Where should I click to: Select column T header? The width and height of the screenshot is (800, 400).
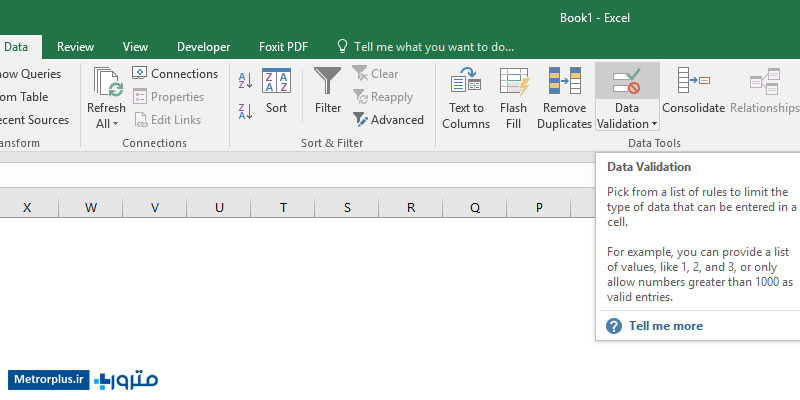[283, 207]
